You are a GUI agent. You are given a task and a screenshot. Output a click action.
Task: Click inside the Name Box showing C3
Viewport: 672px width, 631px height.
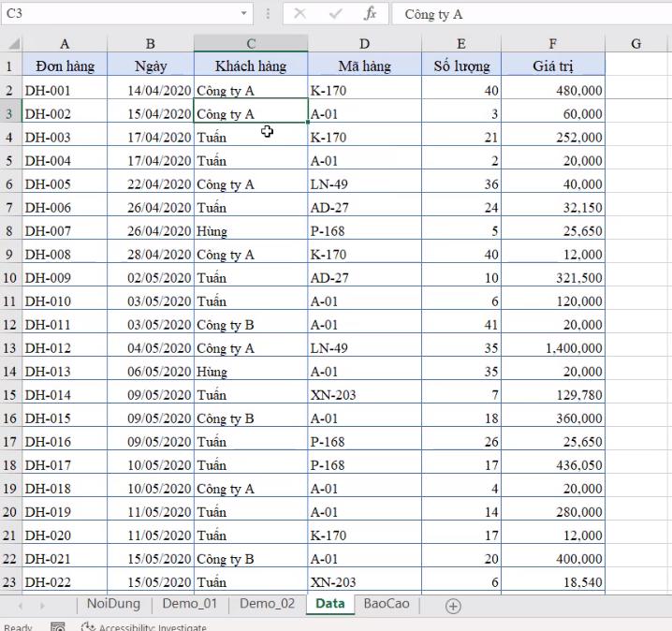(x=120, y=13)
